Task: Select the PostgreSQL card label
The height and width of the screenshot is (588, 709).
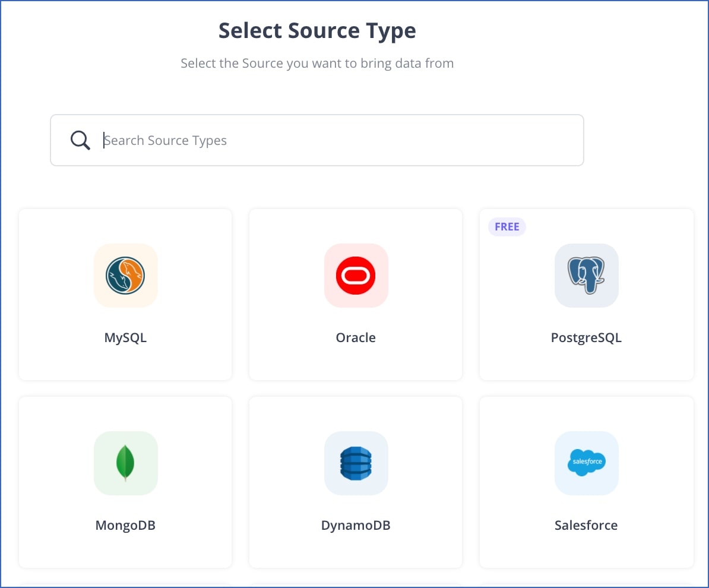Action: pyautogui.click(x=586, y=338)
